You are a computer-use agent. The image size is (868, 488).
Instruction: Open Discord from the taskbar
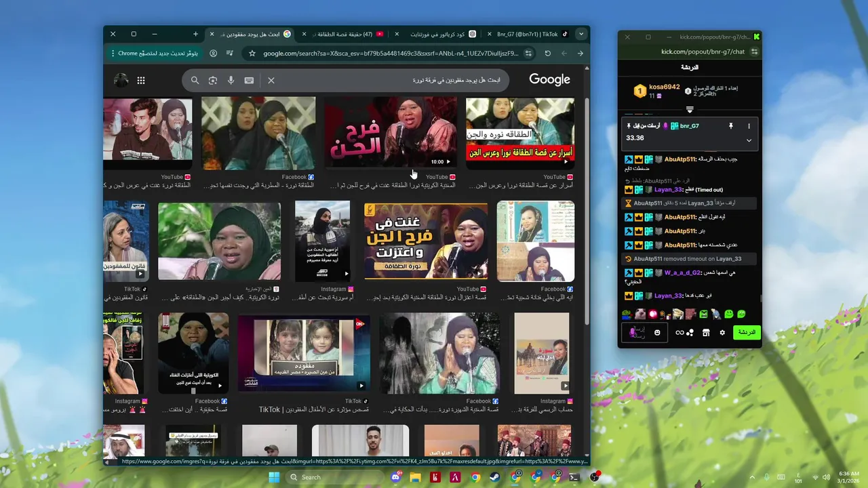(x=396, y=477)
